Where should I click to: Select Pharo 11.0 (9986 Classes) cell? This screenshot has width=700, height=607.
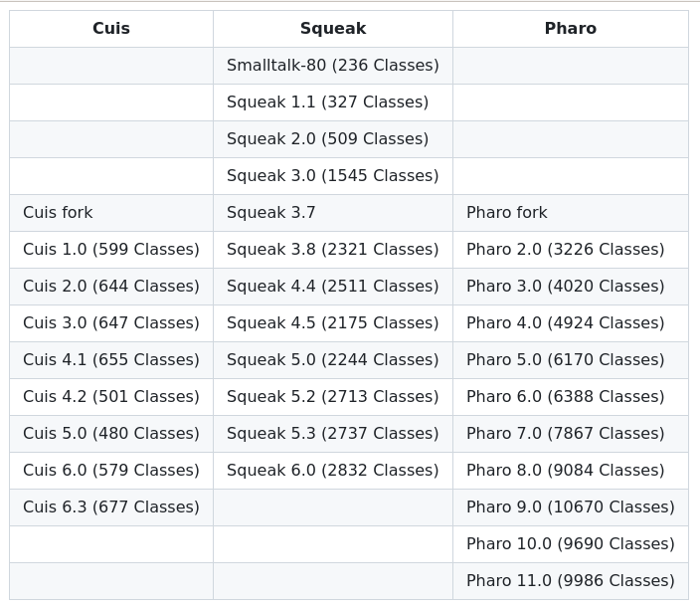[571, 581]
